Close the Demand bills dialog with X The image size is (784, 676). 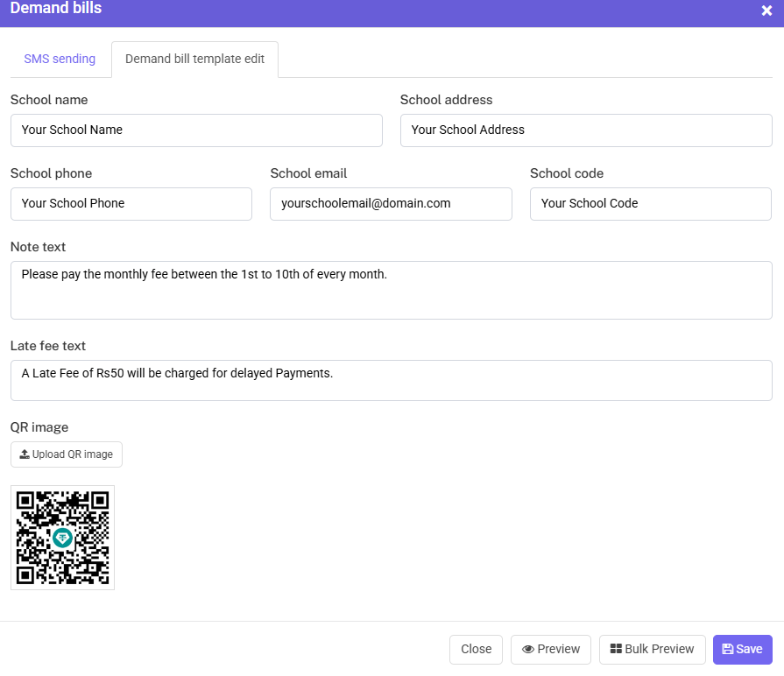coord(766,11)
